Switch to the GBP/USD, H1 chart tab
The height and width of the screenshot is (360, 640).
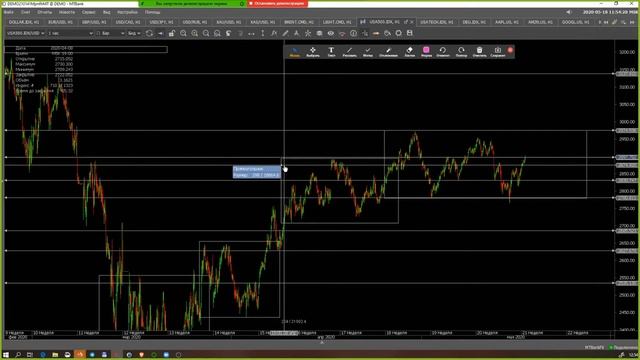94,22
